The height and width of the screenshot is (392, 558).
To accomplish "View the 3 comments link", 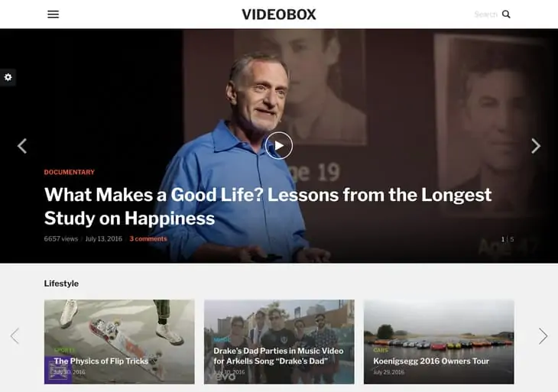I will pos(148,238).
